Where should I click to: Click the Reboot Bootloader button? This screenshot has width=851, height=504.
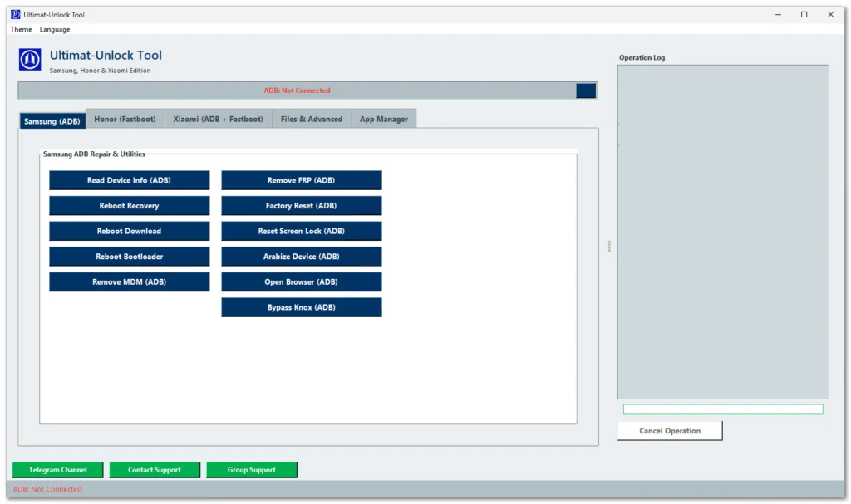pyautogui.click(x=129, y=257)
